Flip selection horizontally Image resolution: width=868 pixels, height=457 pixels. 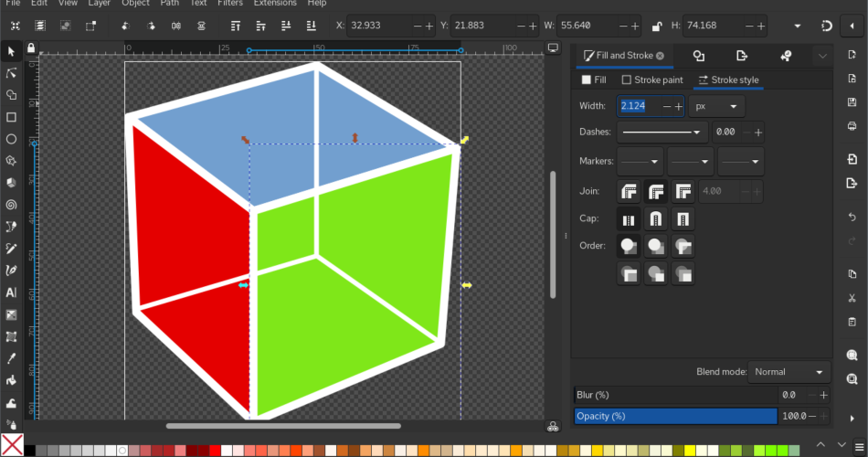pyautogui.click(x=176, y=26)
